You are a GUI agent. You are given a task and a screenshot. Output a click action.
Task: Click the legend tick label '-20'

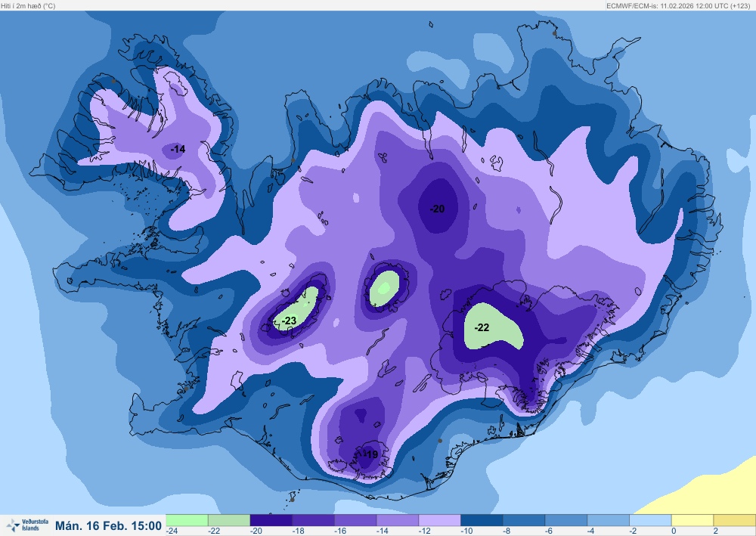[256, 531]
